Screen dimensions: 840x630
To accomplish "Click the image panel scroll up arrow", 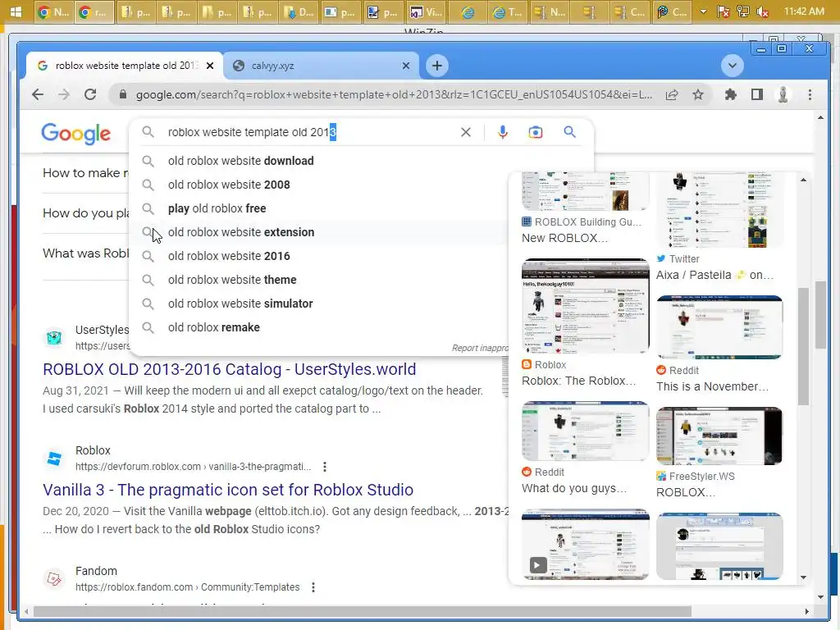I will [x=803, y=180].
